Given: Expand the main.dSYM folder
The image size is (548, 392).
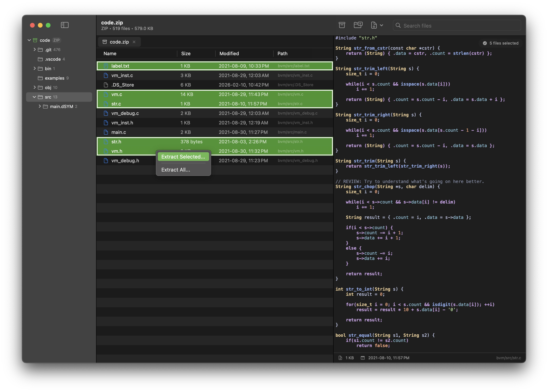Looking at the screenshot, I should [40, 106].
